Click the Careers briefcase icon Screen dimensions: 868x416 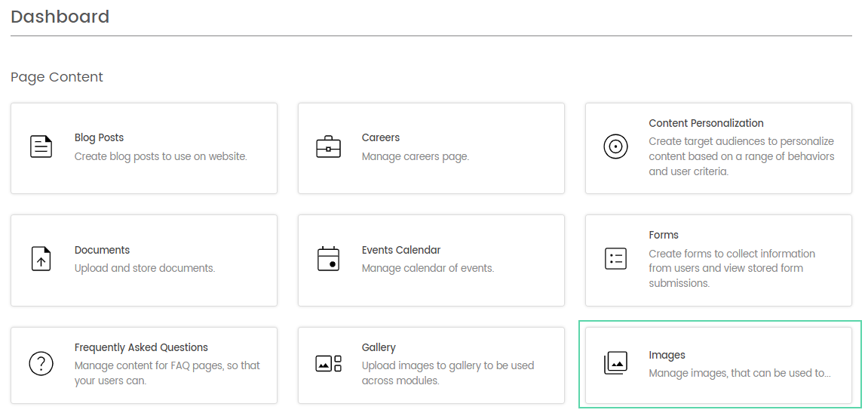click(x=328, y=146)
